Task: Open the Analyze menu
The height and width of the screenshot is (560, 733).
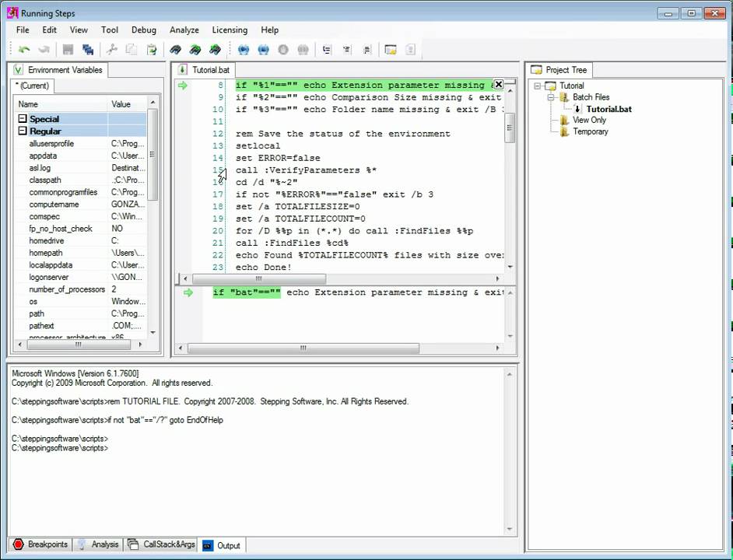Action: pyautogui.click(x=184, y=30)
